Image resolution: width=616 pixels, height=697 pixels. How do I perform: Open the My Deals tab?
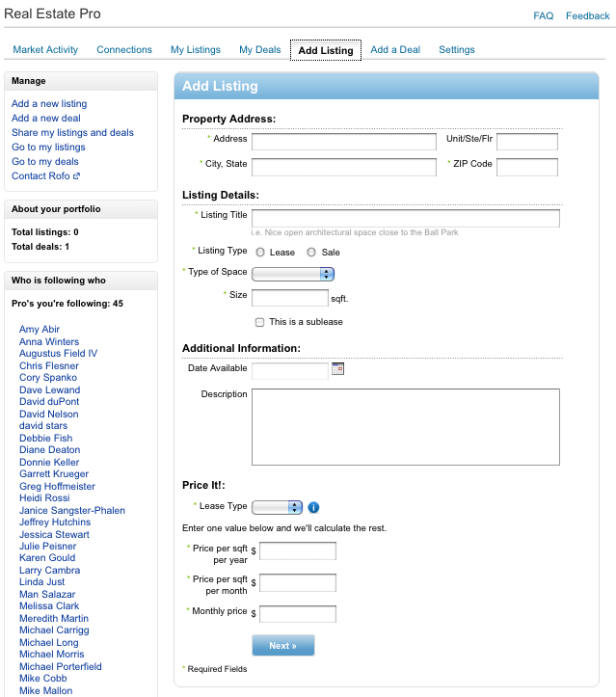coord(260,50)
